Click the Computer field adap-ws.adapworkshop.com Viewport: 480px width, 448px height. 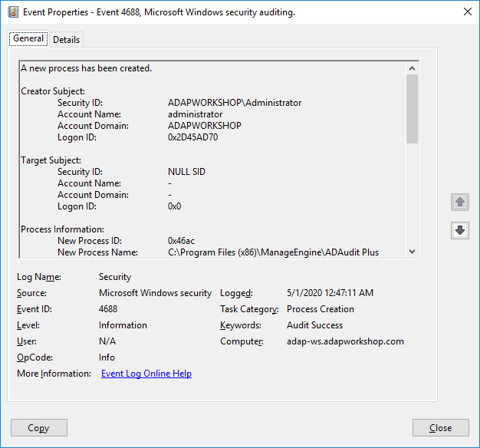pyautogui.click(x=345, y=341)
